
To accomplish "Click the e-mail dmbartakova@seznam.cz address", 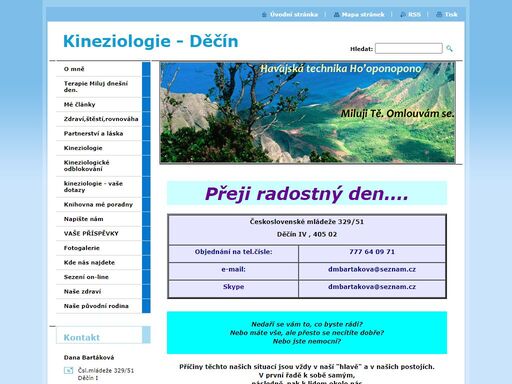I will [x=372, y=269].
